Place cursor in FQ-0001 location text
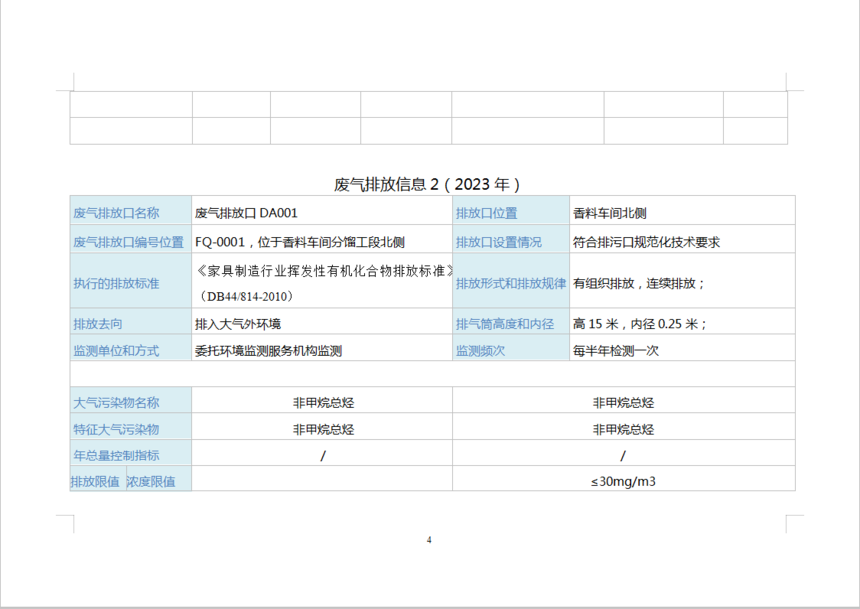The image size is (860, 609). 300,242
